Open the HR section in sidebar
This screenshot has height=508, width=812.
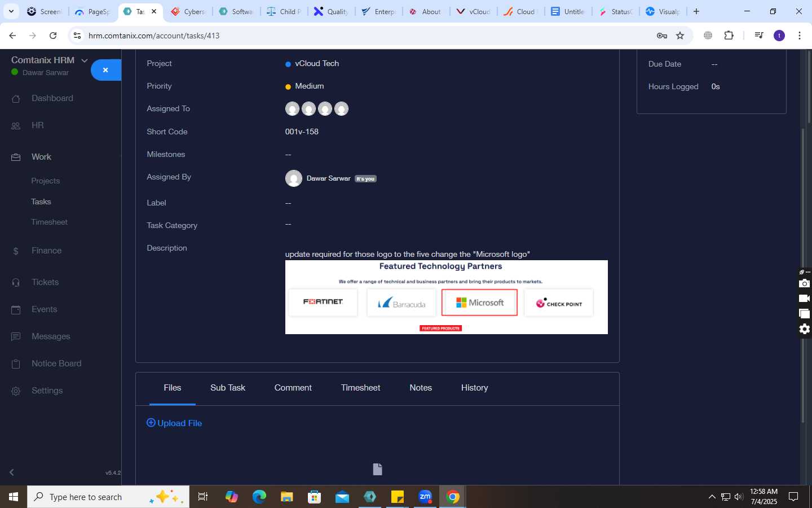point(37,125)
